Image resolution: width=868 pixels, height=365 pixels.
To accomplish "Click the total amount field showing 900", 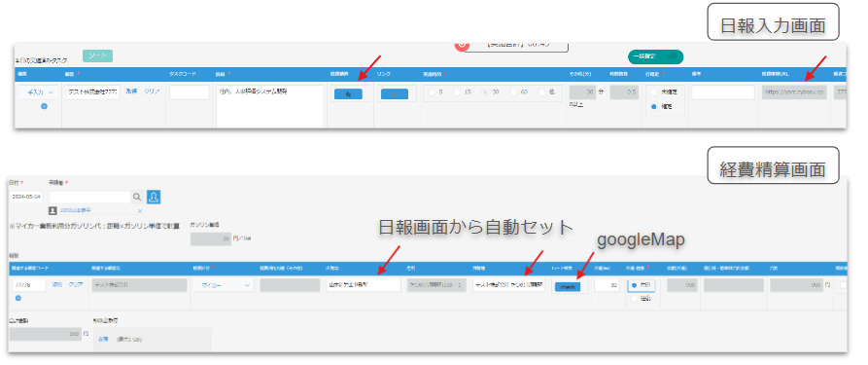I will (46, 335).
